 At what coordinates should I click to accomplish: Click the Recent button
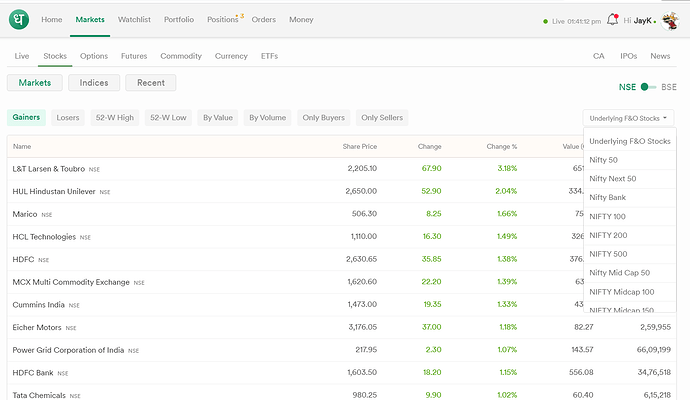click(x=150, y=83)
